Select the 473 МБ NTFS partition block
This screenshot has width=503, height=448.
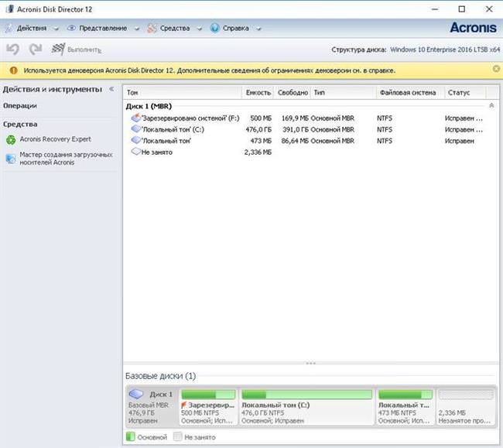pyautogui.click(x=405, y=407)
